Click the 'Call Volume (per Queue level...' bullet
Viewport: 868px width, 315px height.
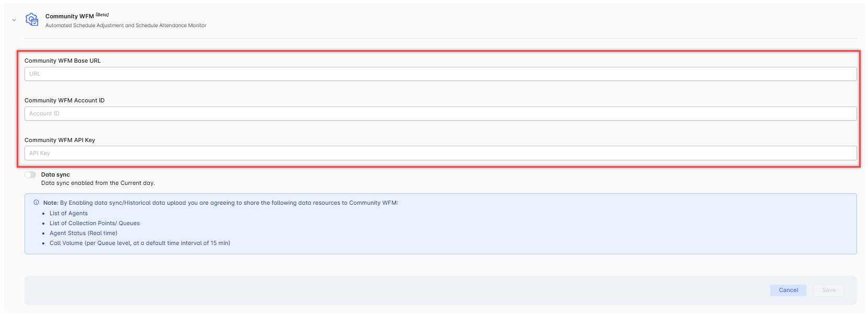140,243
